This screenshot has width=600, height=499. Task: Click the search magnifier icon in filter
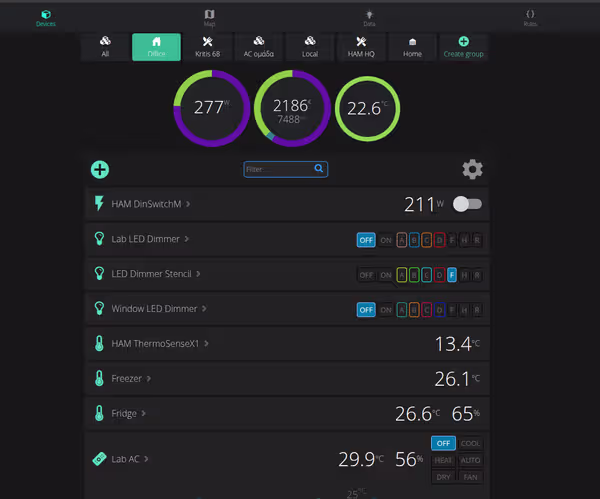tap(318, 168)
